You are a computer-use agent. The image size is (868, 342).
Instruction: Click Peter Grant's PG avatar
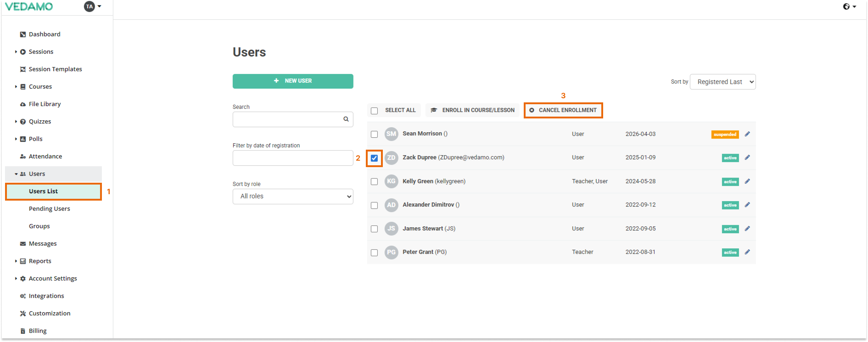[x=391, y=252]
